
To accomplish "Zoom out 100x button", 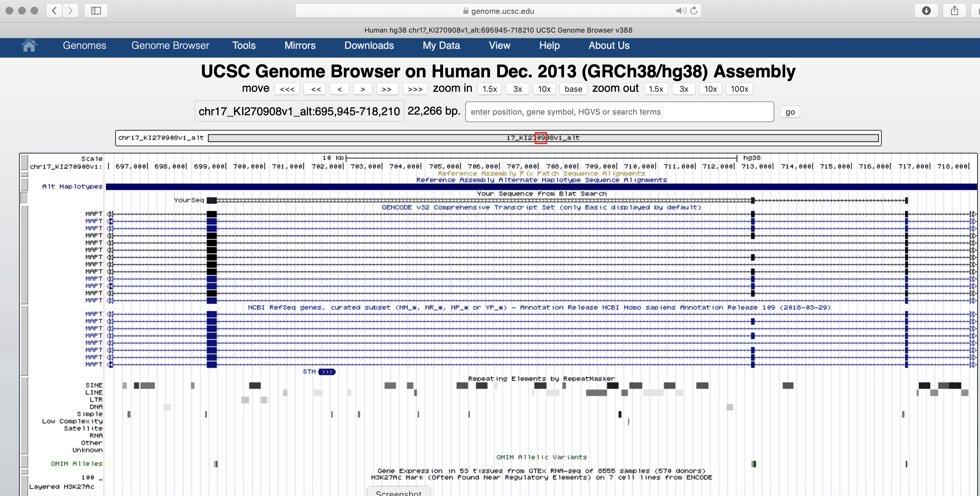I will pyautogui.click(x=739, y=89).
